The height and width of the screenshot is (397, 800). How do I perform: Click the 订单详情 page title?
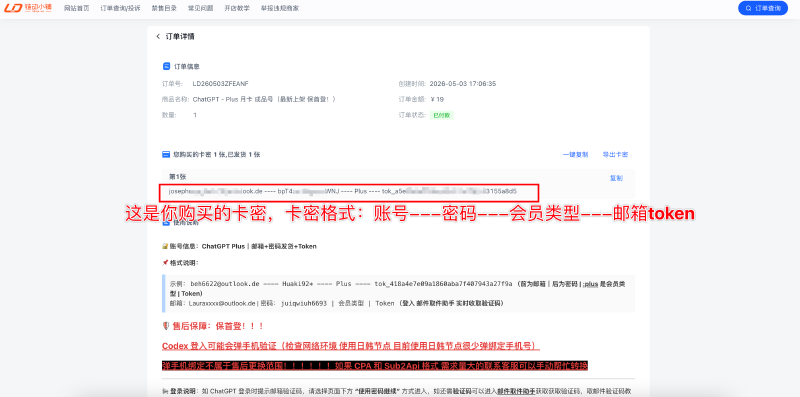[x=180, y=37]
